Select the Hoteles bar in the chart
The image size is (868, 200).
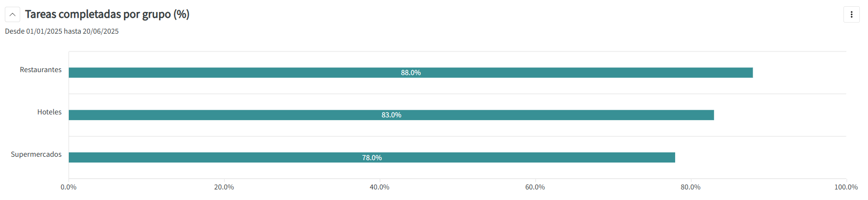click(553, 115)
